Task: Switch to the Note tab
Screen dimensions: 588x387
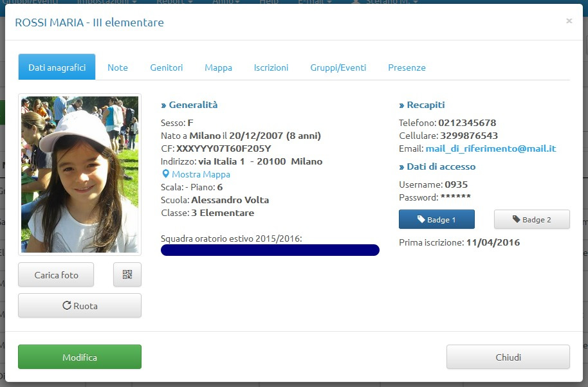Action: pyautogui.click(x=118, y=67)
